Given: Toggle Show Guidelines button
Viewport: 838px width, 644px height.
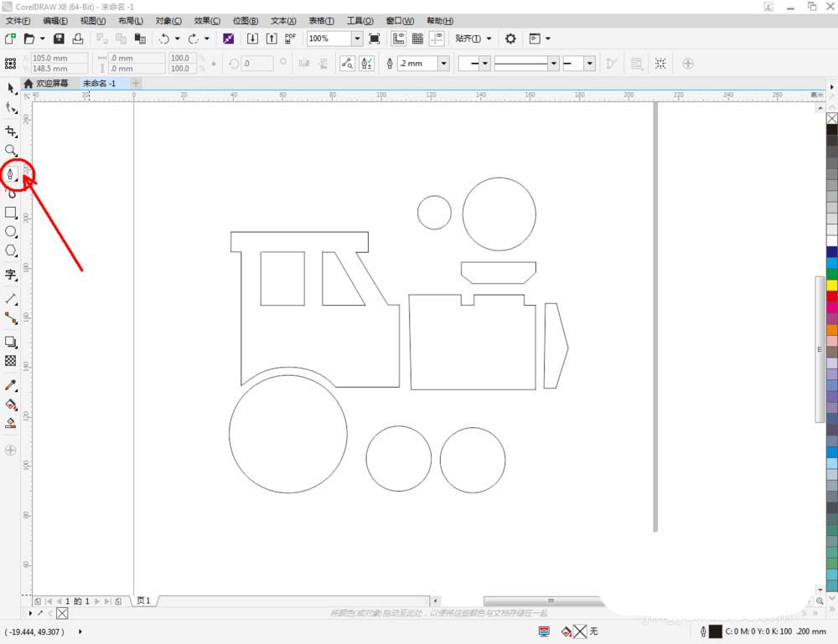Looking at the screenshot, I should pyautogui.click(x=437, y=39).
